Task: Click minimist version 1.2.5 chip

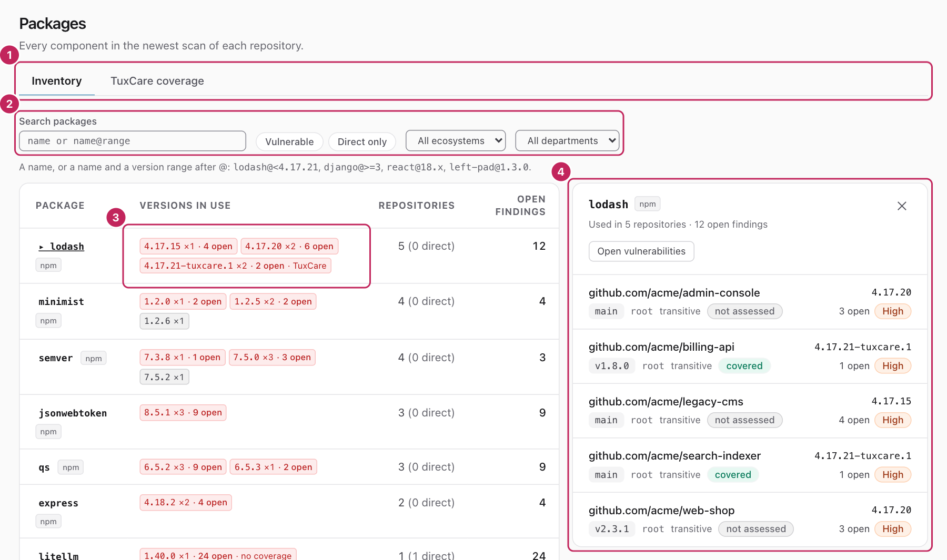Action: coord(273,301)
